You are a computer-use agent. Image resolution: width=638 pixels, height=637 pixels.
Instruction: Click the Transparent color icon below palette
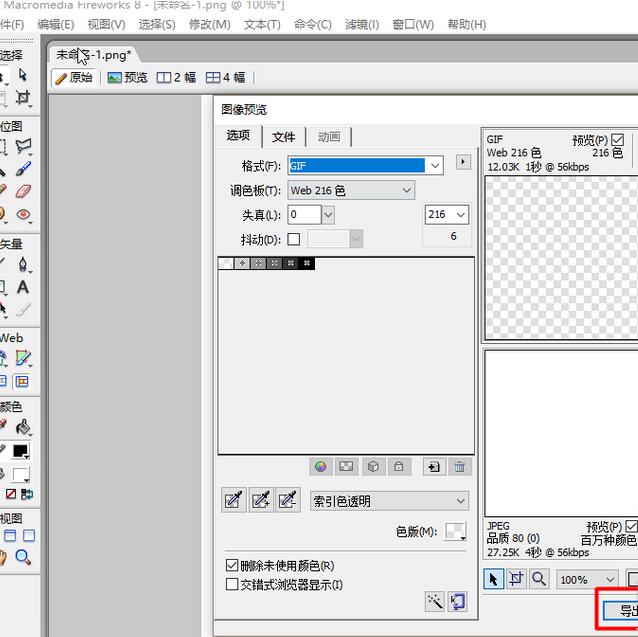pyautogui.click(x=346, y=467)
